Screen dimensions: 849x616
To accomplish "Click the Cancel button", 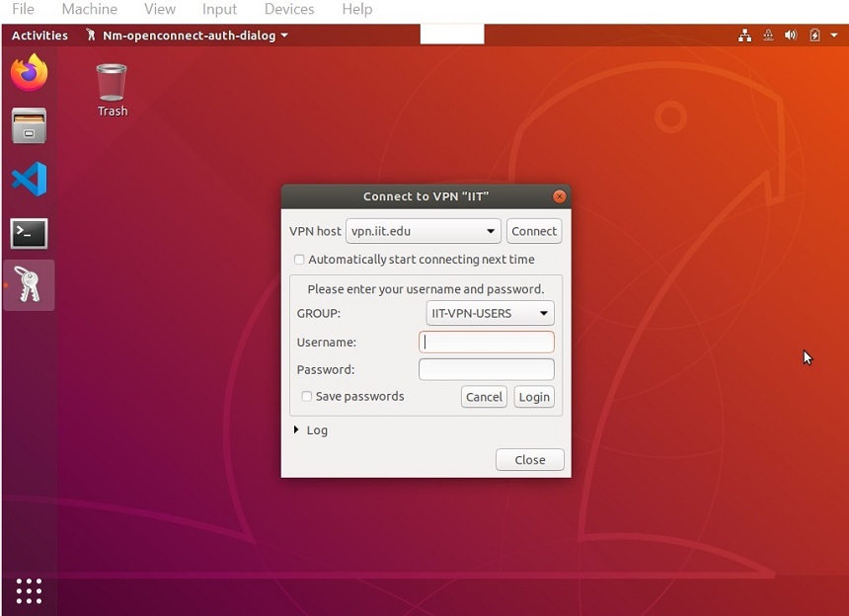I will pos(484,397).
